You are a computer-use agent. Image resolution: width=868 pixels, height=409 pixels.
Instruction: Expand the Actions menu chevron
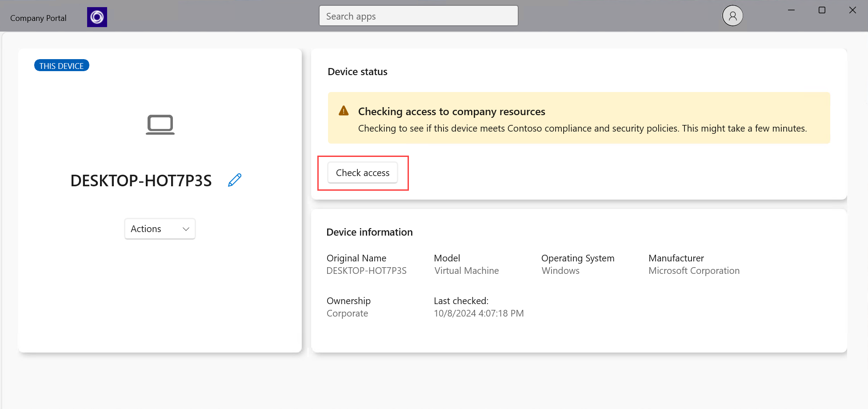[x=186, y=229]
